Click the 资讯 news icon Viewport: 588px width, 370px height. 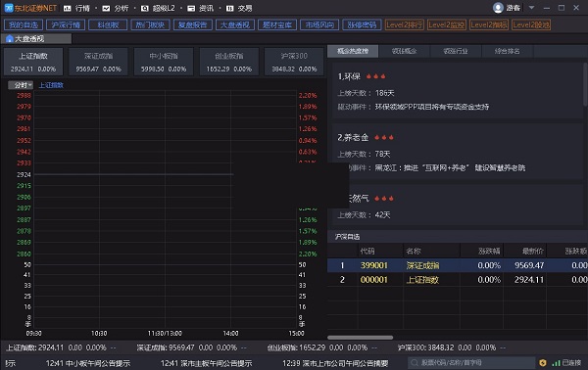click(191, 8)
